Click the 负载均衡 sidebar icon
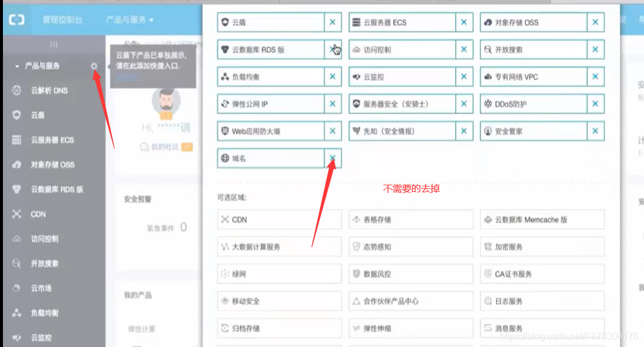This screenshot has height=347, width=644. [x=16, y=313]
